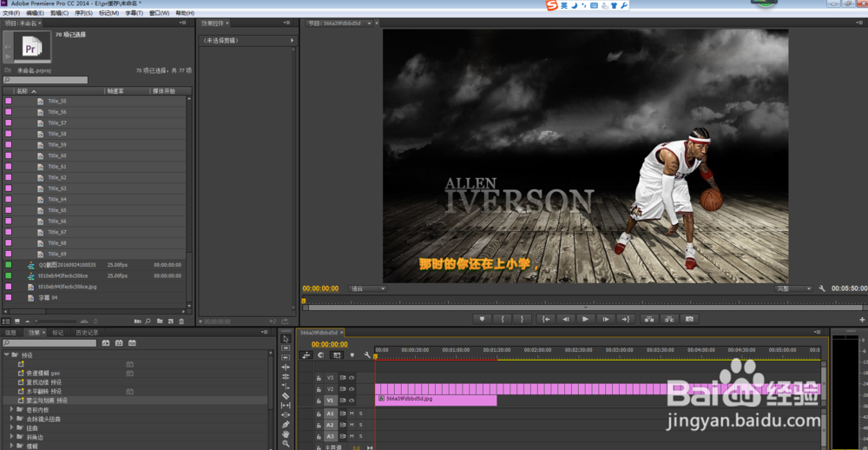Screen dimensions: 868x450
Task: Switch to the 历史记录 tab
Action: (87, 333)
